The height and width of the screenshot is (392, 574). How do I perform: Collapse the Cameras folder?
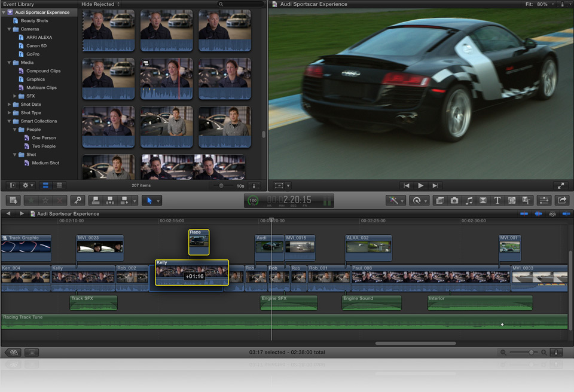click(x=9, y=29)
